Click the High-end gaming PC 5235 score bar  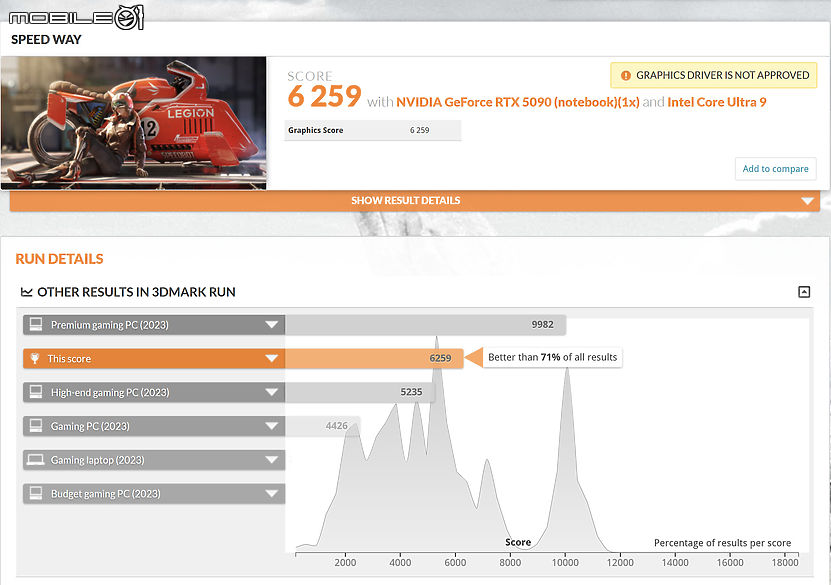coord(360,393)
